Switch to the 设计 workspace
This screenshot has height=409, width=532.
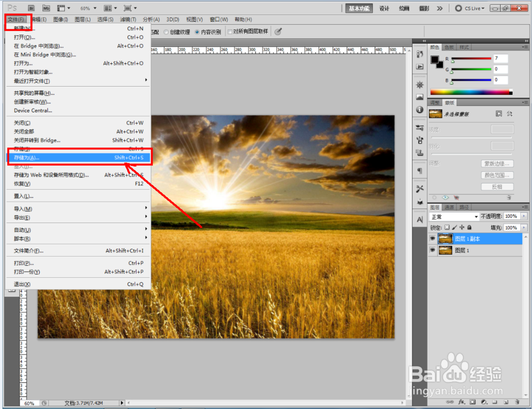[x=384, y=8]
